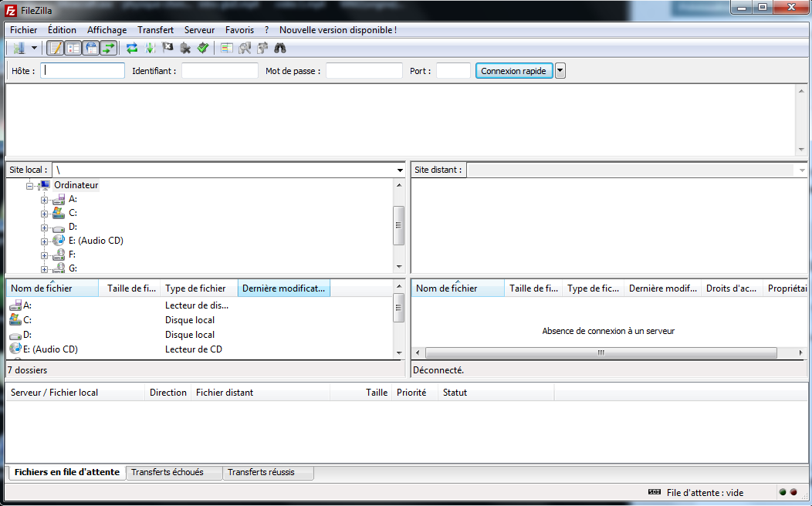812x506 pixels.
Task: Click the FileZilla logo in title bar
Action: point(10,10)
